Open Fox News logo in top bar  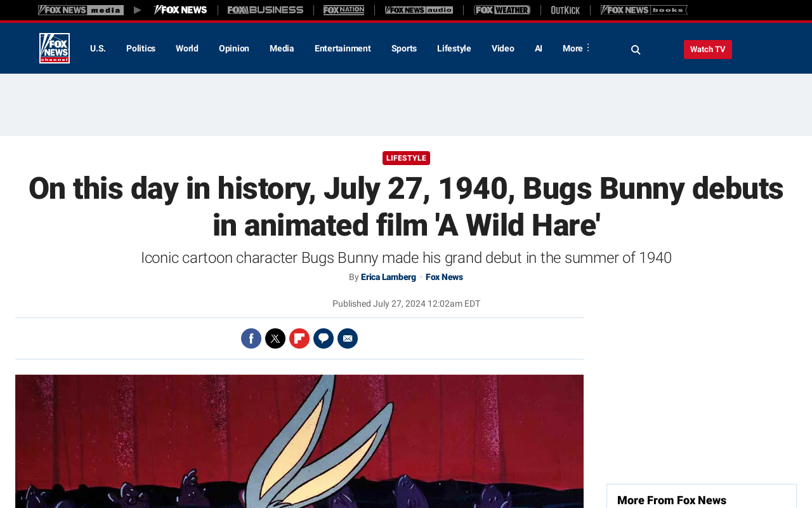tap(180, 10)
